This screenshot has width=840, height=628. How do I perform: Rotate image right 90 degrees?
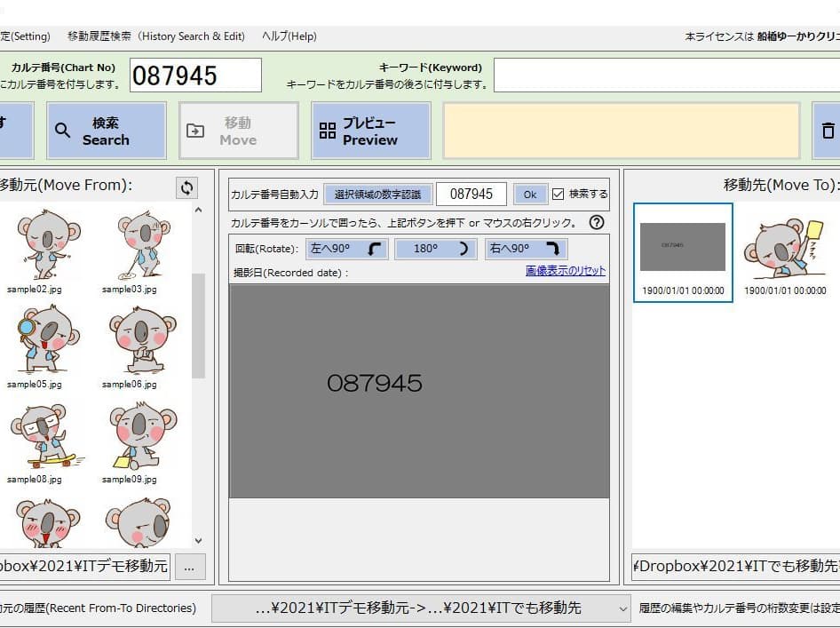pos(526,249)
